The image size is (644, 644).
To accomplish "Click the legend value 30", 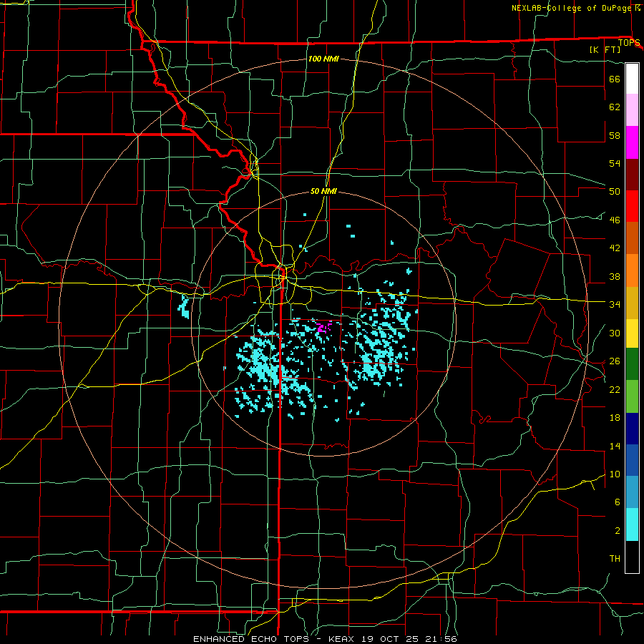I will (x=615, y=333).
